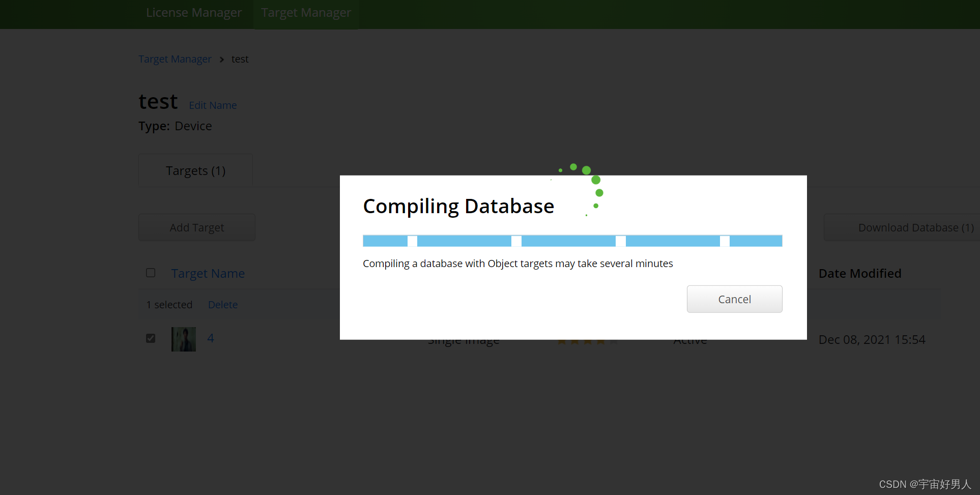Click the breadcrumb chevron separator

point(222,60)
